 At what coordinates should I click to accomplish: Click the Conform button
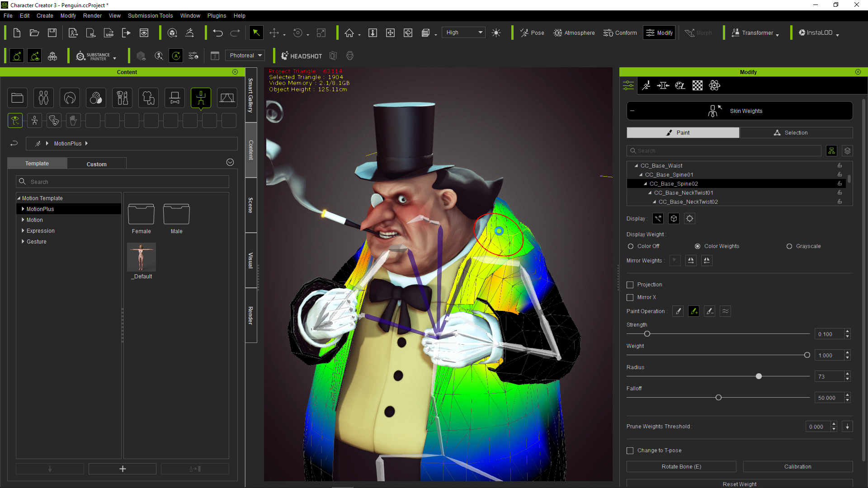[x=620, y=33]
